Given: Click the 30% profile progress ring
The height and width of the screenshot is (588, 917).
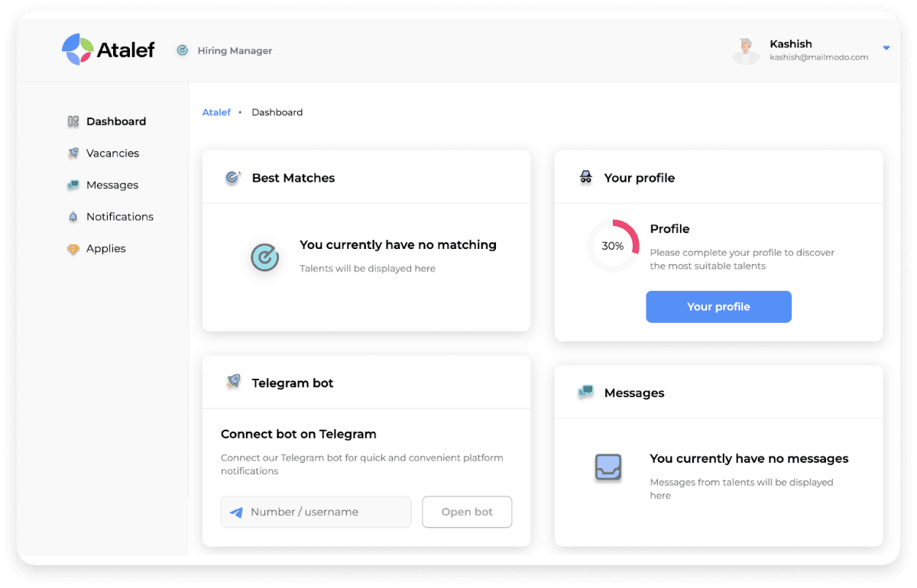Looking at the screenshot, I should coord(613,246).
